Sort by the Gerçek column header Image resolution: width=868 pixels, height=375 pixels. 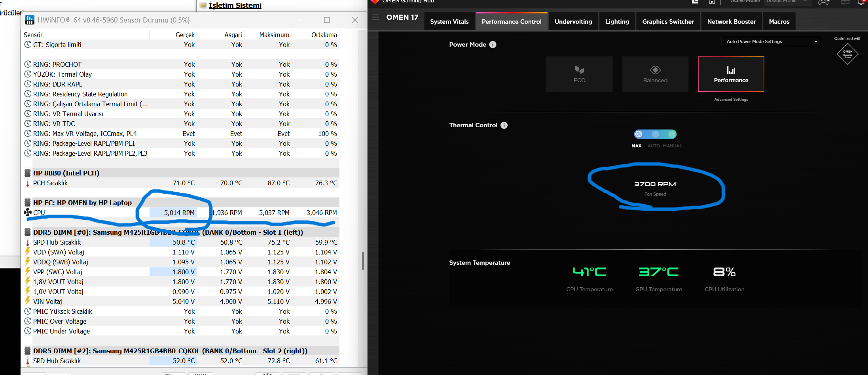(x=173, y=35)
